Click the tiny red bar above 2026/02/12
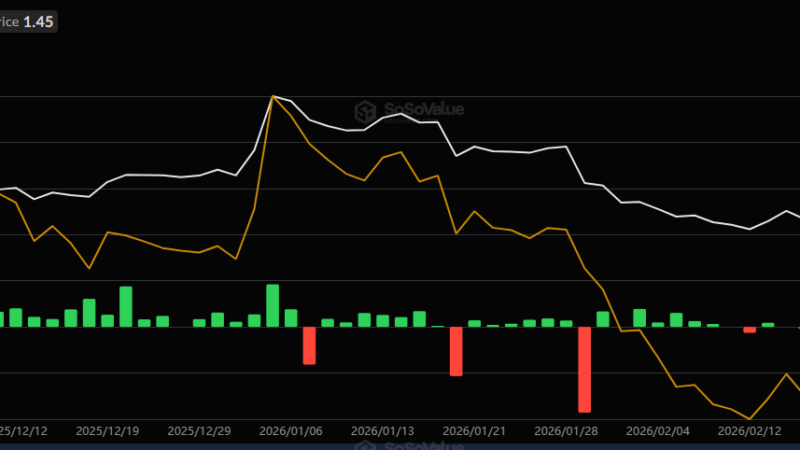 (x=749, y=330)
